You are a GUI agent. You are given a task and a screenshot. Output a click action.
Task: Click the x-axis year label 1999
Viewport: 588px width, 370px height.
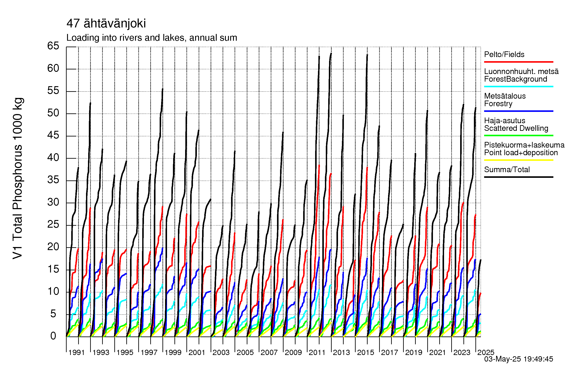point(173,352)
